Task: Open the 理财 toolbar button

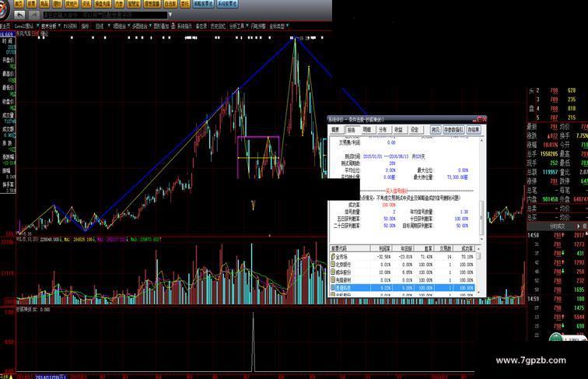Action: [57, 4]
